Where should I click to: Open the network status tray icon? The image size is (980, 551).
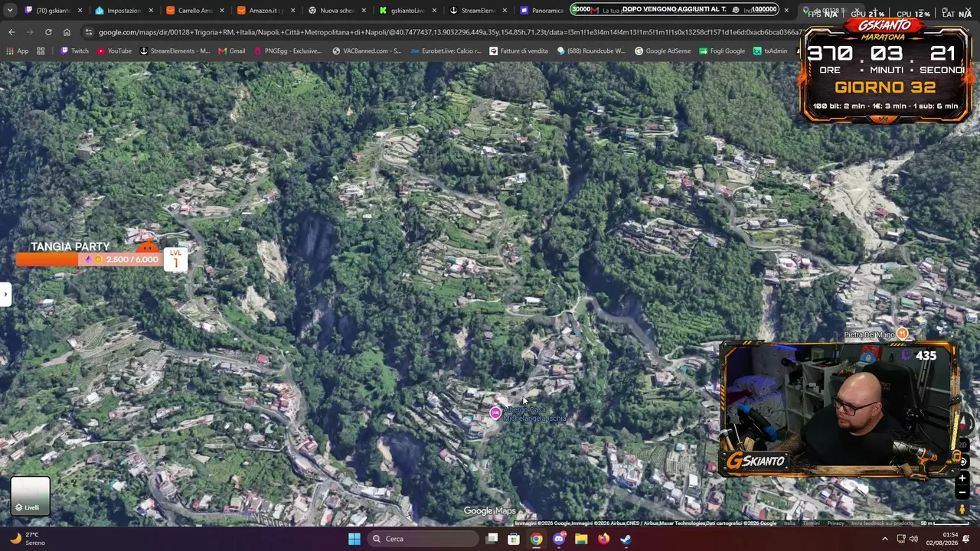(x=900, y=539)
